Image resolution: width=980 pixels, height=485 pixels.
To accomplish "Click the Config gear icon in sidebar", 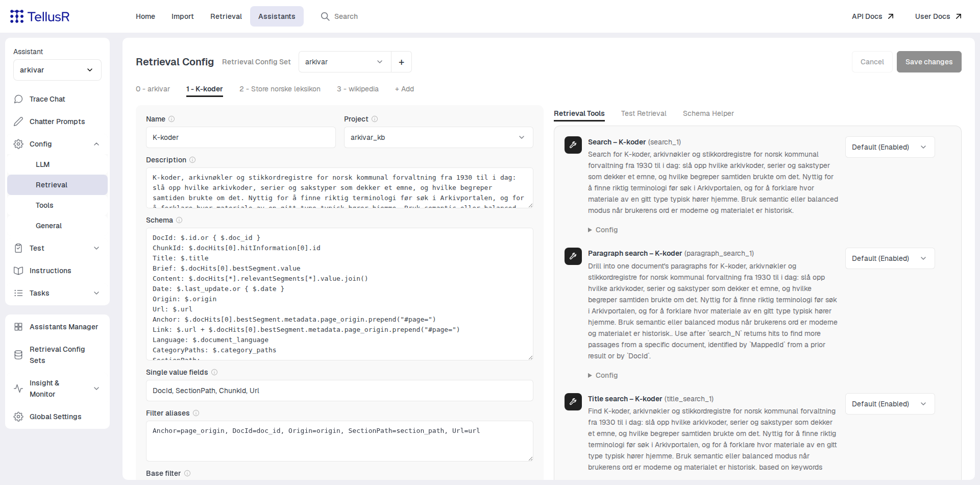I will (18, 144).
